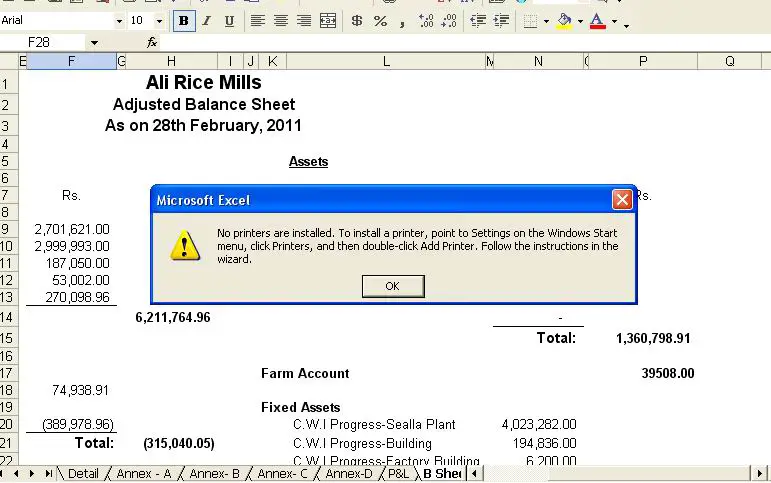Select column F header
The width and height of the screenshot is (771, 483).
coord(71,61)
